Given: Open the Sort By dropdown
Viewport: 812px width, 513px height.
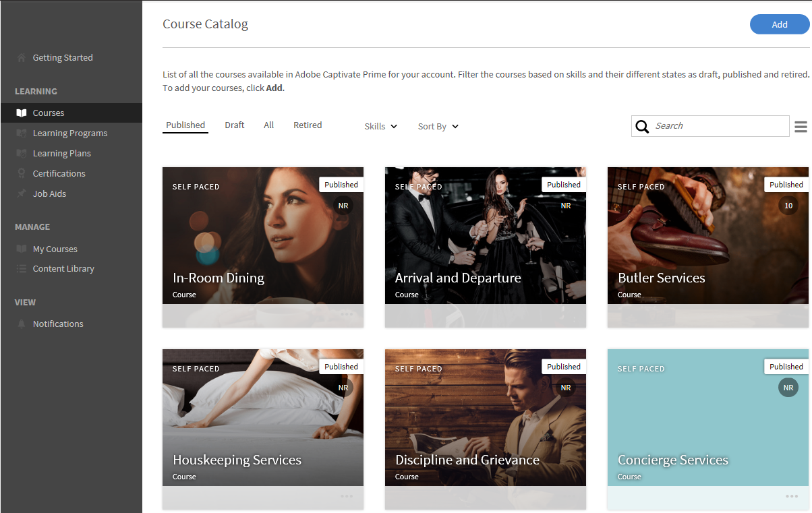Looking at the screenshot, I should coord(438,126).
